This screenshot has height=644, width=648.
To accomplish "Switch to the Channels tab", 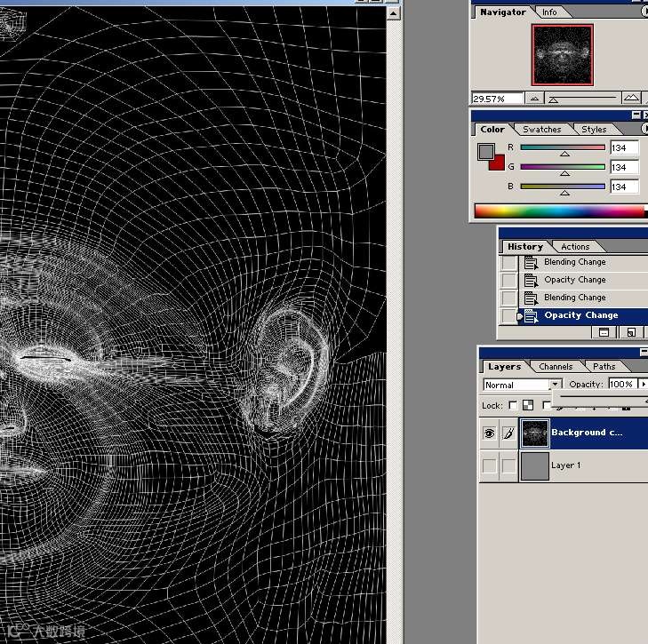I will (555, 366).
